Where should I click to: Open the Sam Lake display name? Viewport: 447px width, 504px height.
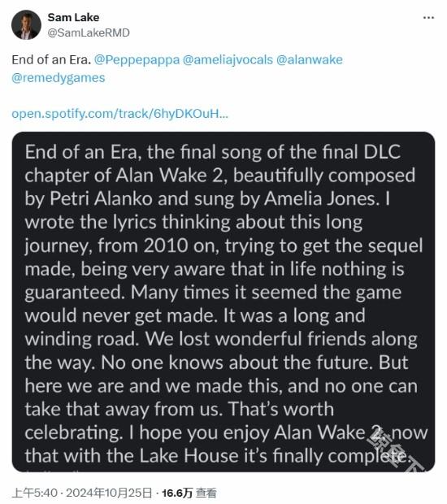[x=73, y=17]
